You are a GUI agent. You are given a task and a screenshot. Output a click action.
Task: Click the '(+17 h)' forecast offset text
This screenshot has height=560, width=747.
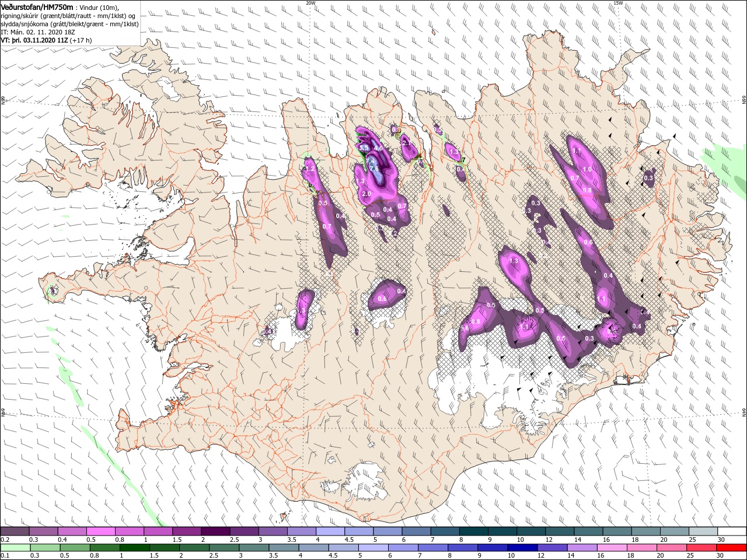(x=81, y=40)
